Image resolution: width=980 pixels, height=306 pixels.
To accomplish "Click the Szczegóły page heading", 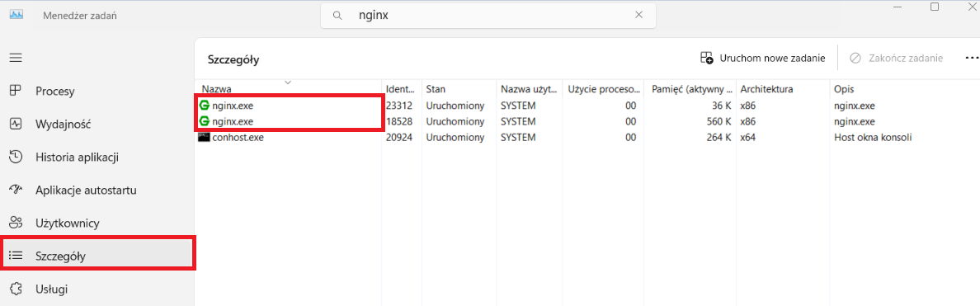I will click(x=233, y=60).
